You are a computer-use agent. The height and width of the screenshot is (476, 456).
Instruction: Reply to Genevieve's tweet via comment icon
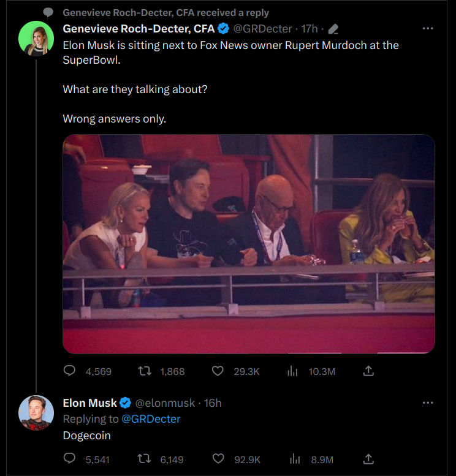[70, 371]
